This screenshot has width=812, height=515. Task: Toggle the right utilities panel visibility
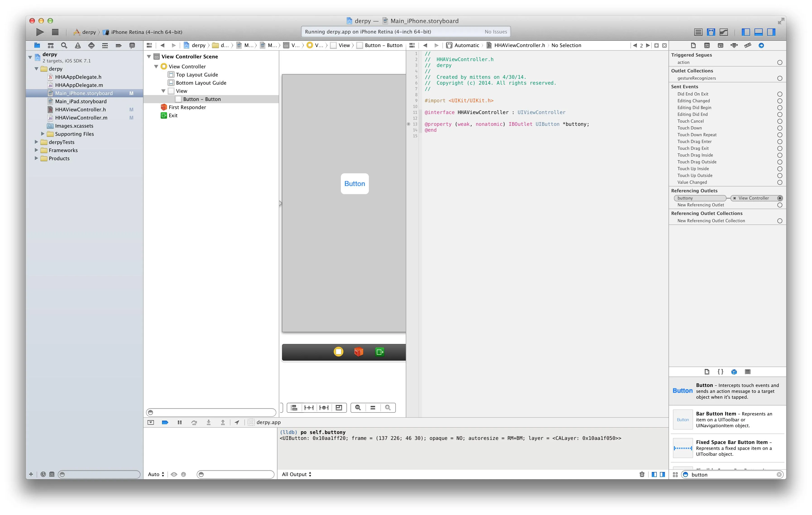tap(771, 32)
